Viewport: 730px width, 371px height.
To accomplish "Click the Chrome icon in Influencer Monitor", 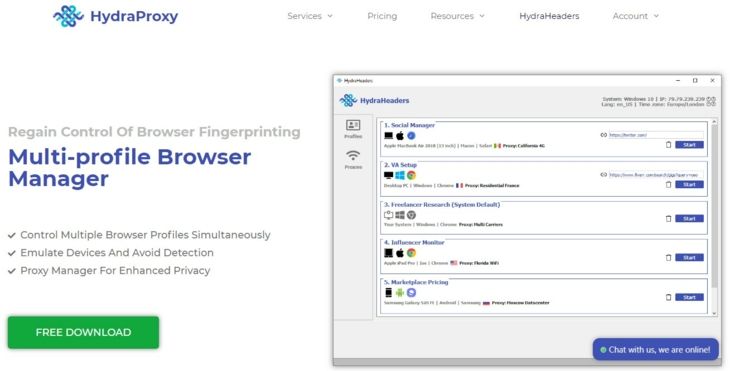I will [411, 253].
